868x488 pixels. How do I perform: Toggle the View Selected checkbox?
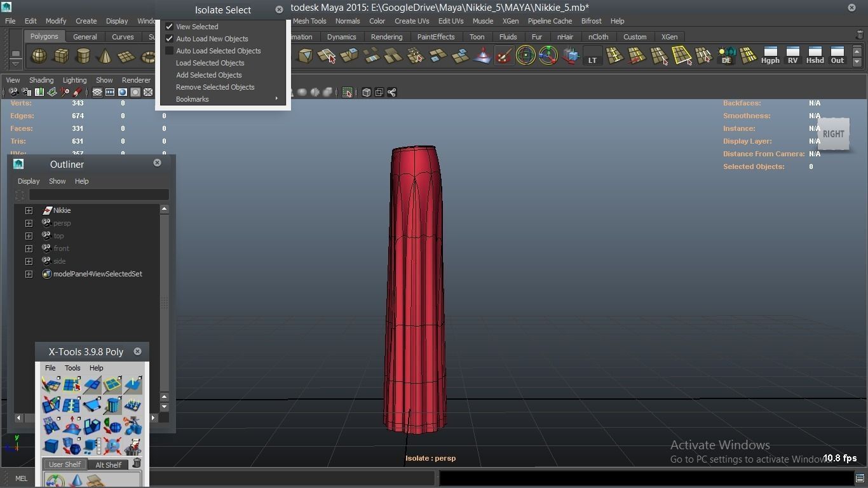[170, 27]
